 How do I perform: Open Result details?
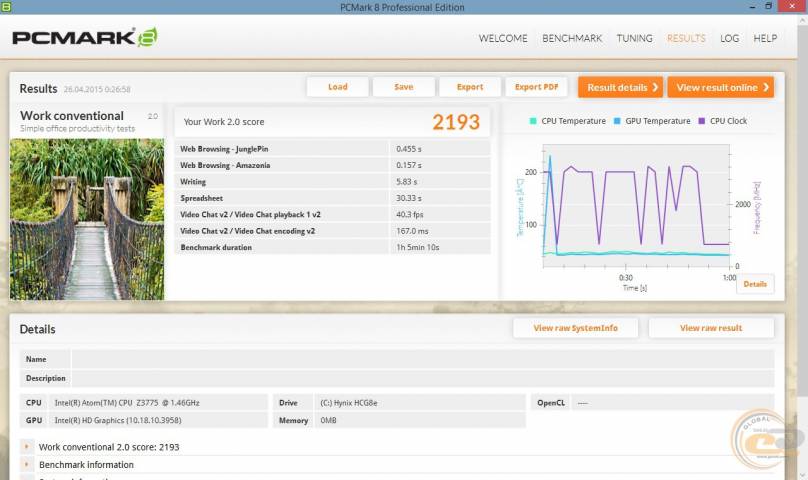pyautogui.click(x=620, y=87)
